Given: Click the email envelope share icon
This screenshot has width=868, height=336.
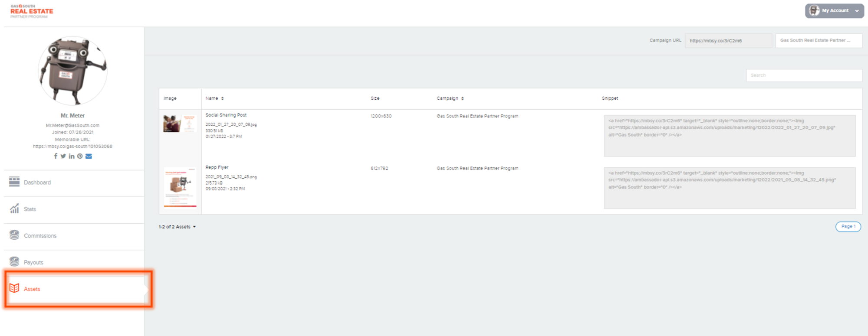Looking at the screenshot, I should [89, 157].
